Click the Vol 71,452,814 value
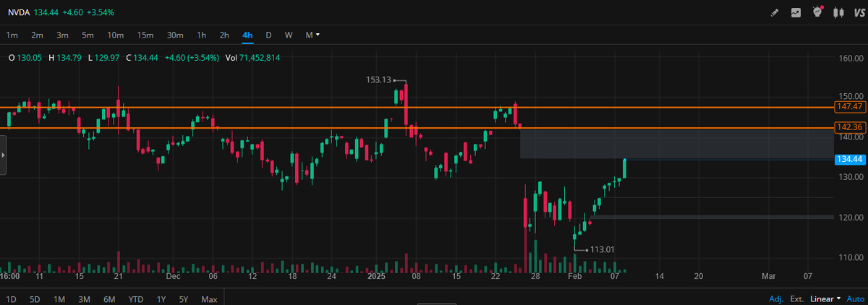868x305 pixels. [x=252, y=57]
